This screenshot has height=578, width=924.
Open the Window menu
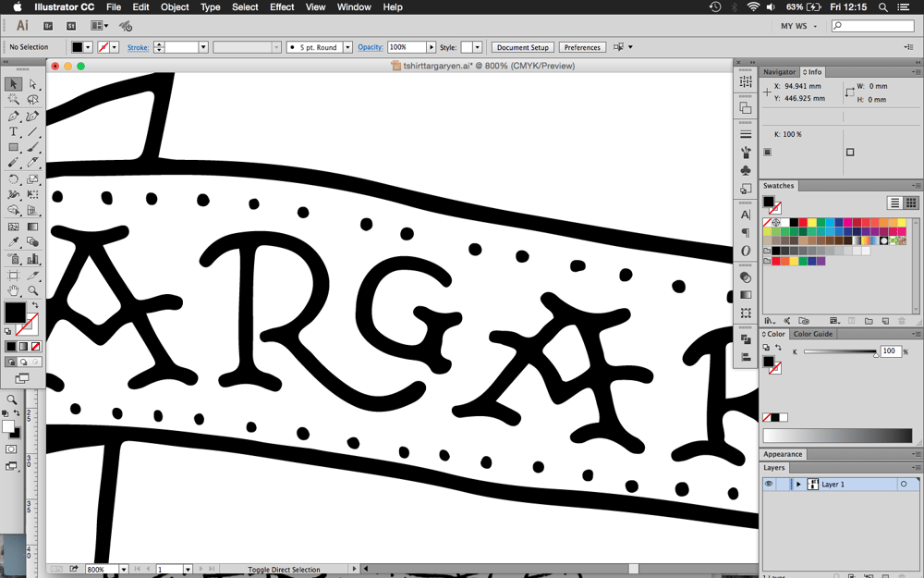click(x=354, y=7)
